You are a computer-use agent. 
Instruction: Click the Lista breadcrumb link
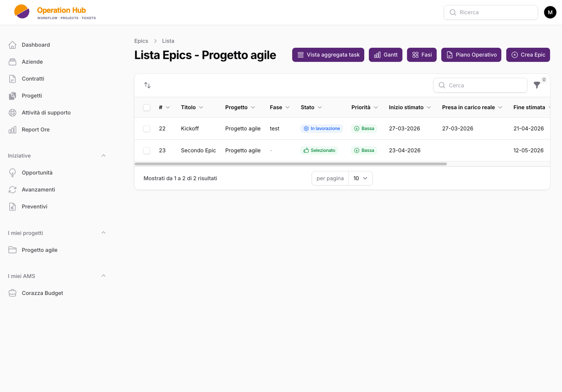click(x=168, y=41)
